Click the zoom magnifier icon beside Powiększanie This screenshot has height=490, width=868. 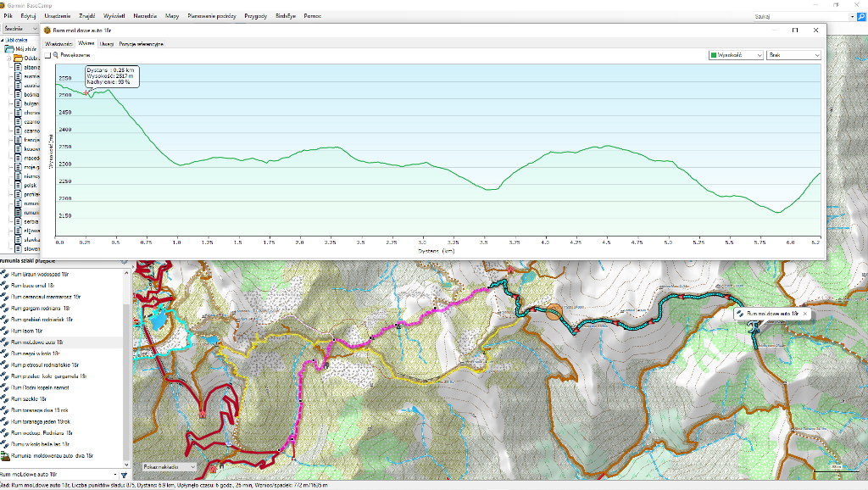[x=56, y=54]
